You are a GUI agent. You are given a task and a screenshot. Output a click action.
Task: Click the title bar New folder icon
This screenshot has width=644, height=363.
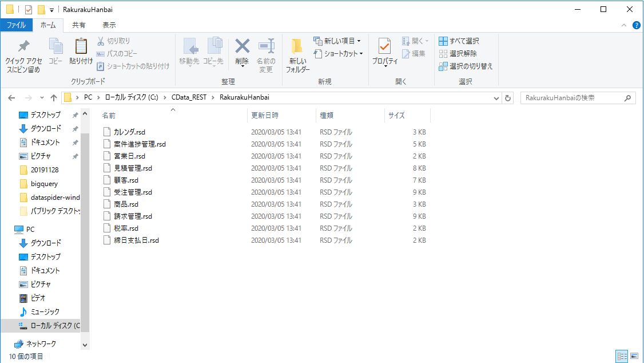(x=41, y=10)
